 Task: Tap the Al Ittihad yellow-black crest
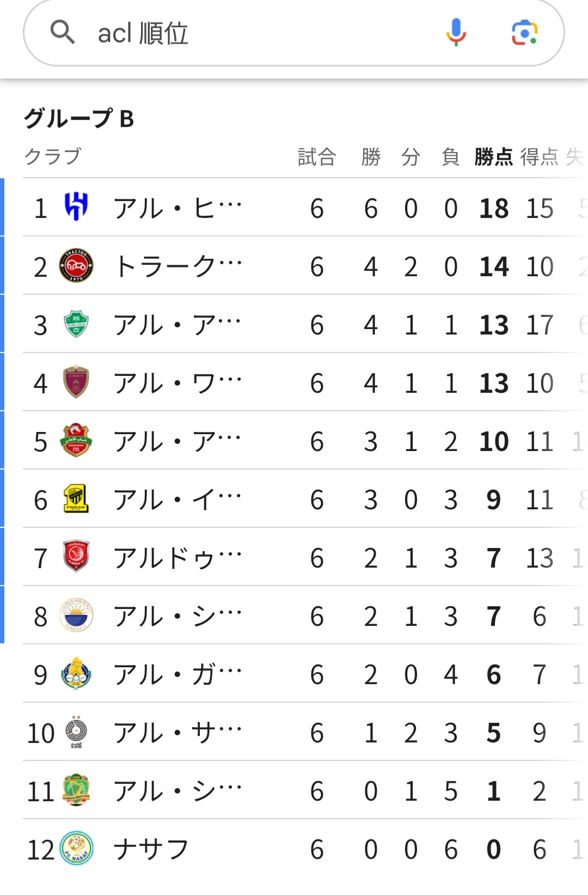pyautogui.click(x=76, y=499)
